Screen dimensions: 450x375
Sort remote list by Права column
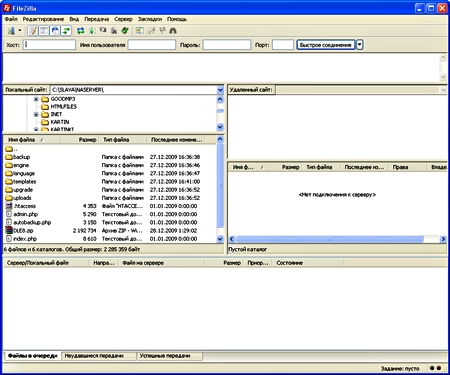click(x=408, y=167)
